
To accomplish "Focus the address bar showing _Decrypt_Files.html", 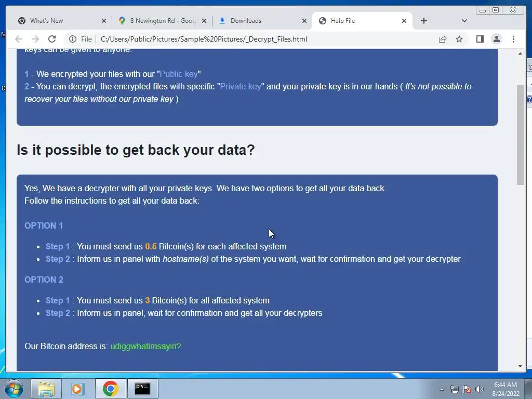I will coord(250,39).
